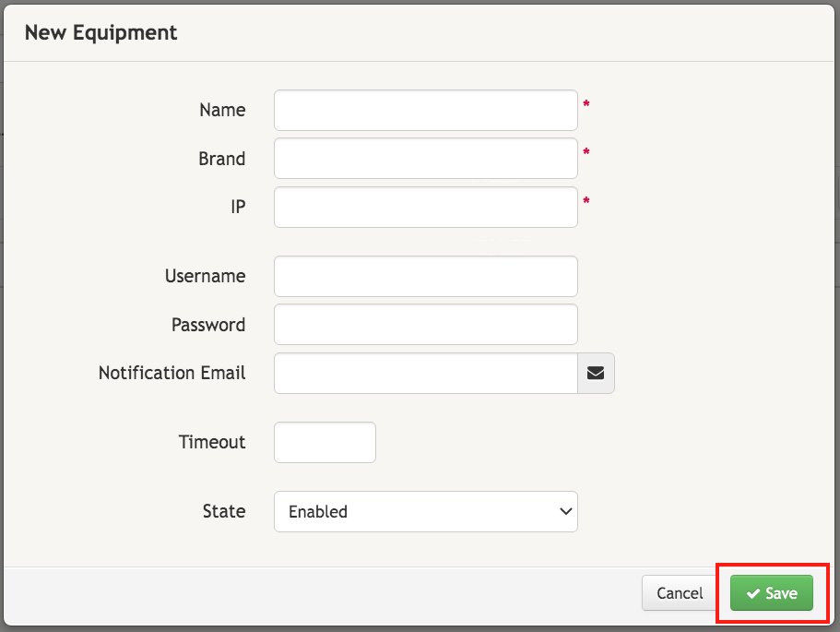The image size is (840, 632).
Task: Select Enabled from the State dropdown
Action: coord(424,511)
